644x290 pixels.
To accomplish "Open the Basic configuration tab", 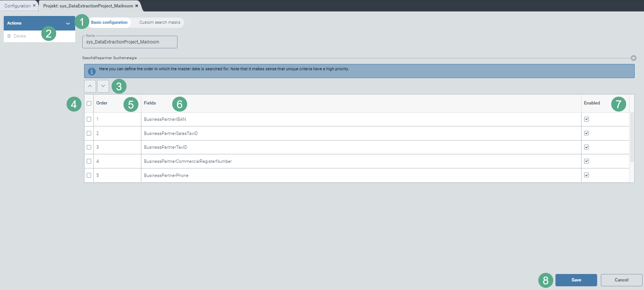I will pos(109,23).
